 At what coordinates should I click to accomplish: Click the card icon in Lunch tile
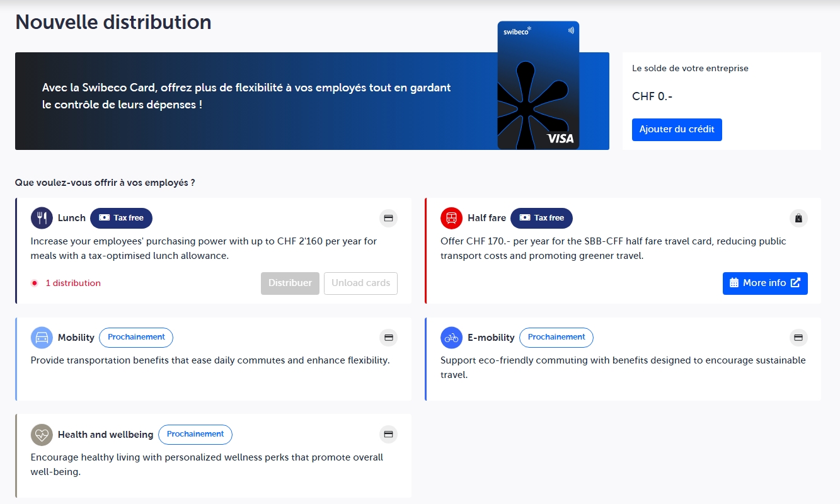click(389, 218)
